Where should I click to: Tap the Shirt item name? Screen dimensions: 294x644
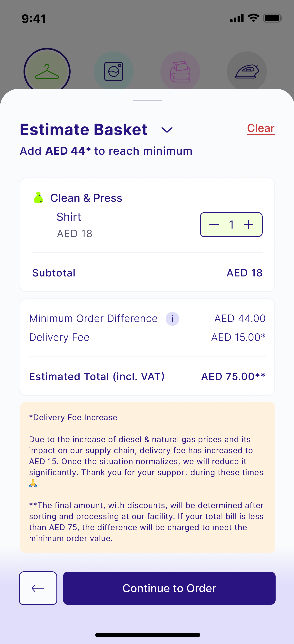(69, 217)
